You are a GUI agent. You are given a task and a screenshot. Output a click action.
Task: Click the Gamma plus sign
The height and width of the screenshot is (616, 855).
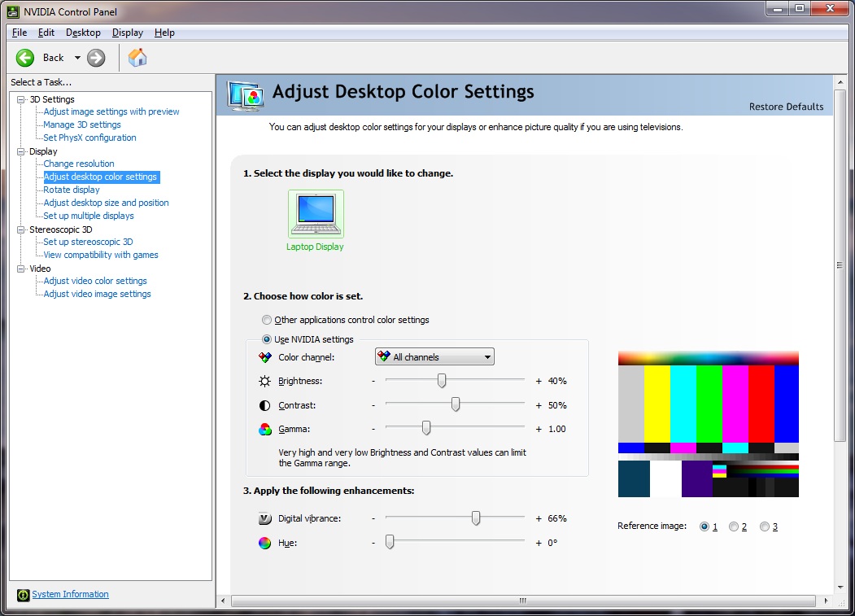539,430
